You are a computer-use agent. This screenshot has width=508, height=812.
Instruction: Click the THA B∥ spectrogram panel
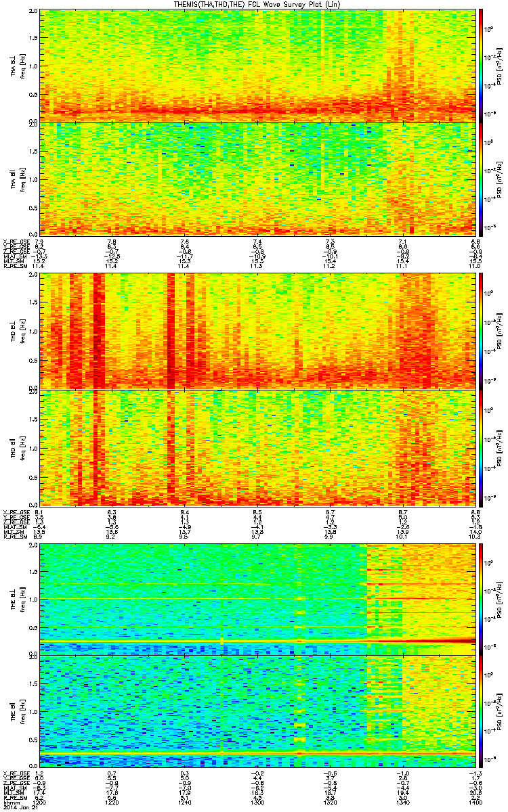coord(257,178)
